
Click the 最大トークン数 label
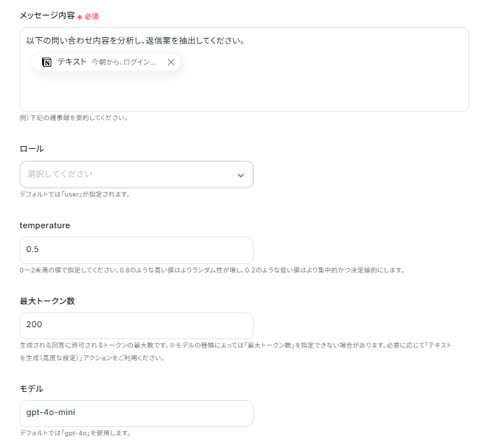(47, 301)
